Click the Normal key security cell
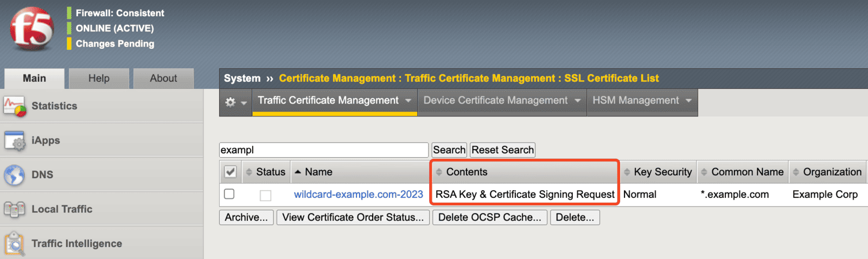 [640, 195]
